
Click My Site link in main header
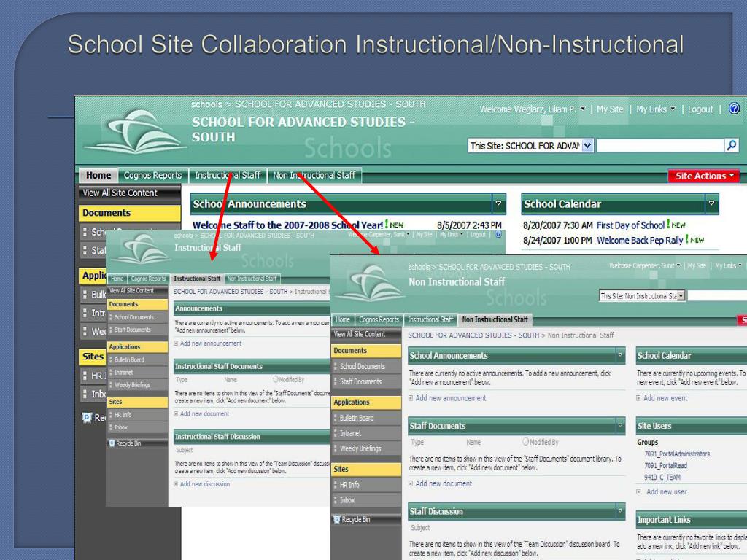610,109
